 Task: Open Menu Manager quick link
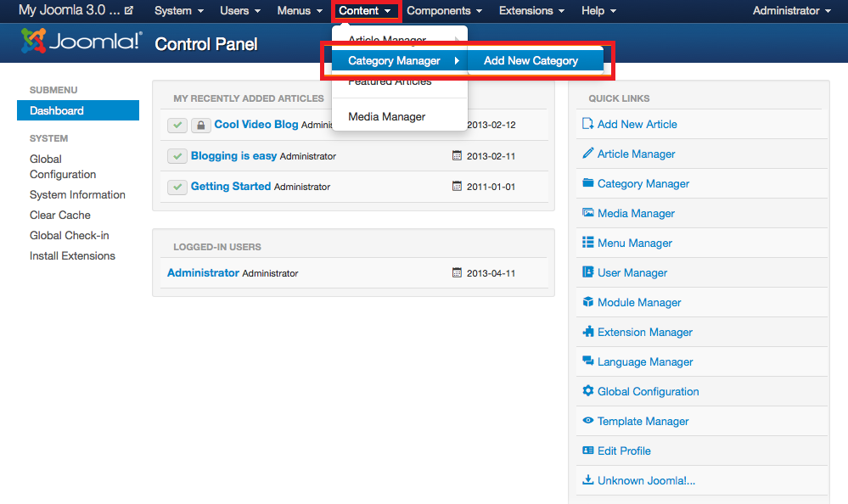[x=635, y=244]
